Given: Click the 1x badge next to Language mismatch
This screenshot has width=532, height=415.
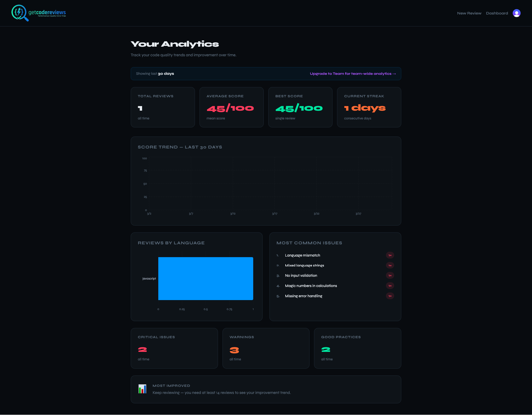Looking at the screenshot, I should [390, 255].
